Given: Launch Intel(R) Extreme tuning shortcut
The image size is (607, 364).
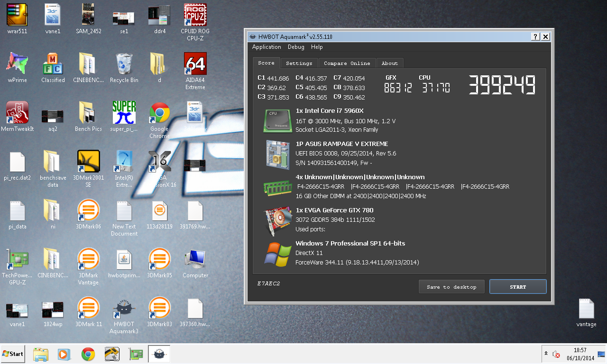Looking at the screenshot, I should click(x=124, y=161).
